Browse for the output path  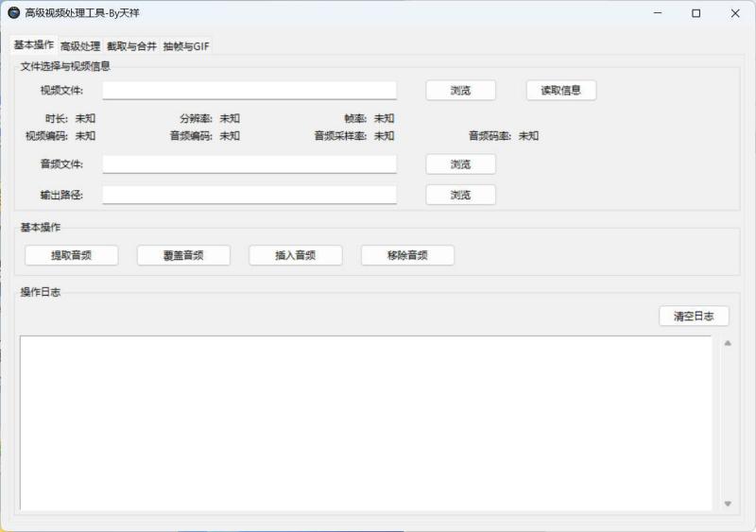pos(460,196)
